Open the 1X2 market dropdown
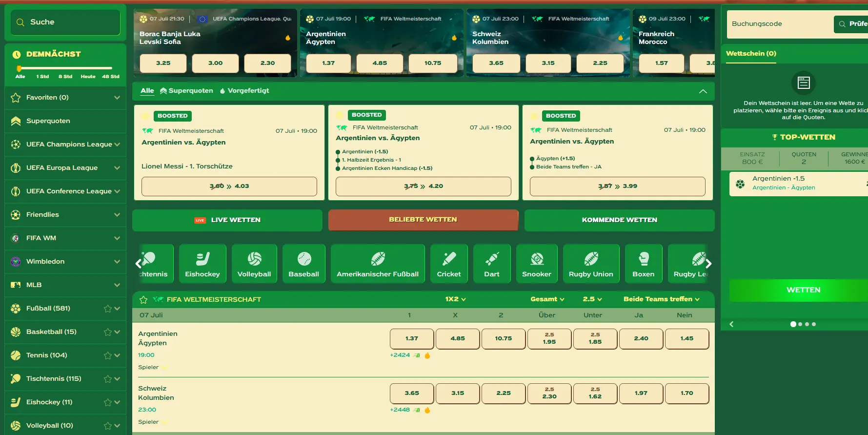 click(455, 299)
